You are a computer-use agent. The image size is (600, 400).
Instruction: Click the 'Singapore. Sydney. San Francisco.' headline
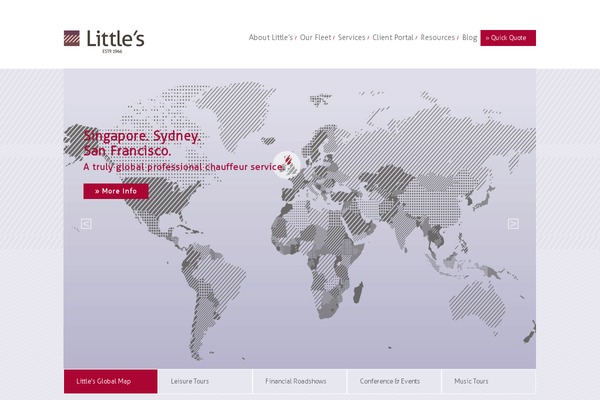click(142, 143)
